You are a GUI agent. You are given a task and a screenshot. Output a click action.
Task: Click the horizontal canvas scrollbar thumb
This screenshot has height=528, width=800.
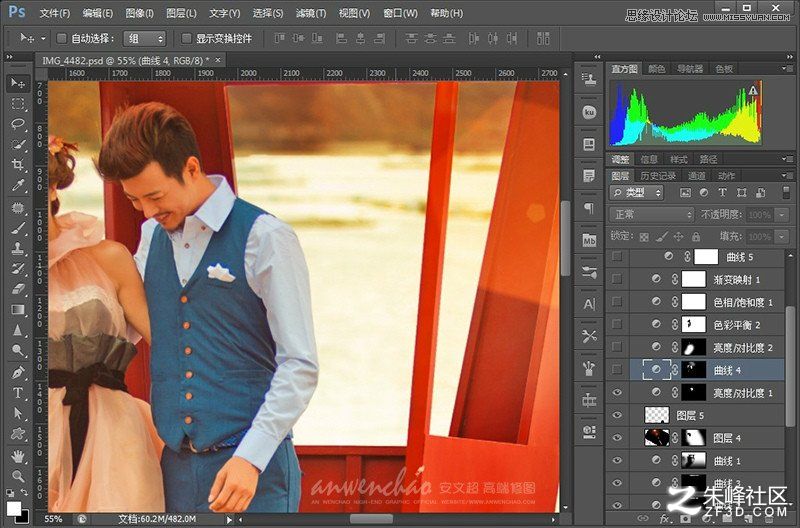[x=371, y=519]
